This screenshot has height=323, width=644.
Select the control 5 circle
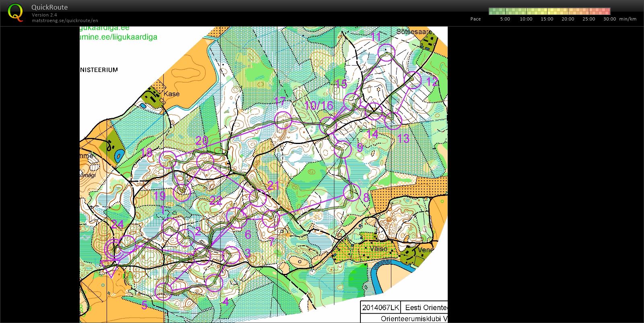click(x=164, y=291)
